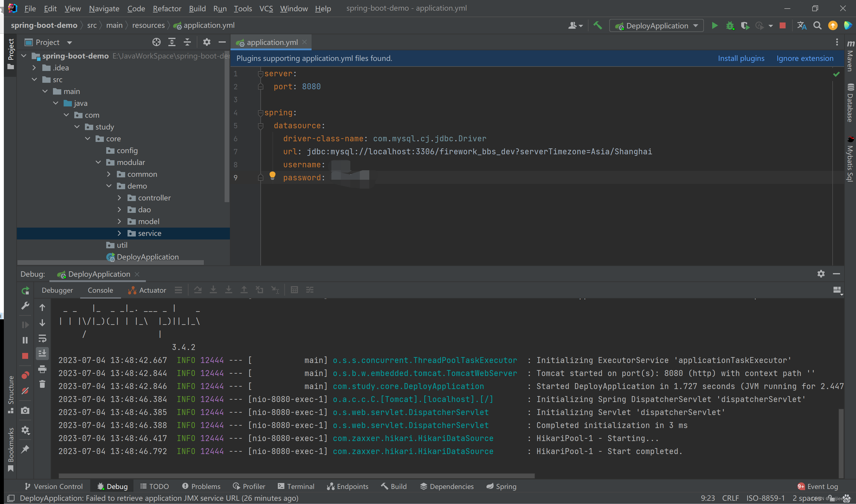856x504 pixels.
Task: Build project with hammer icon
Action: 597,25
